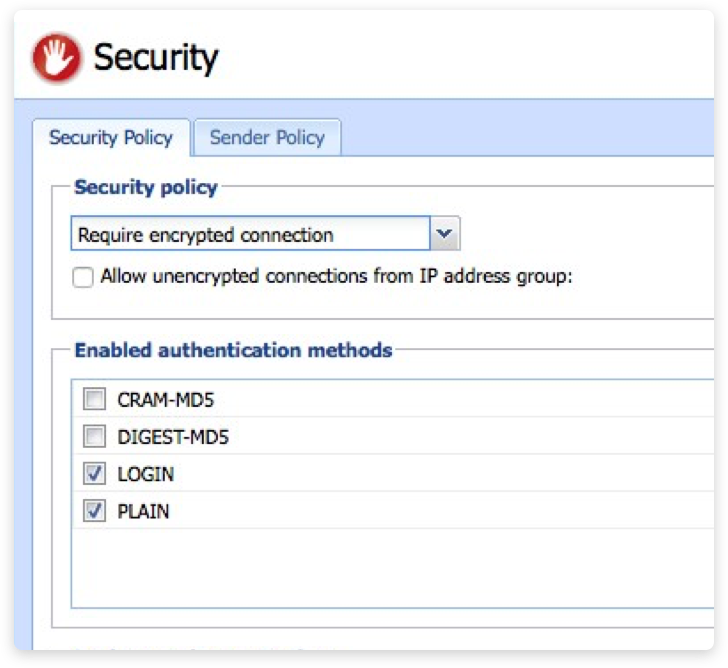Click the CRAM-MD5 method label
The width and height of the screenshot is (728, 668).
[x=165, y=401]
